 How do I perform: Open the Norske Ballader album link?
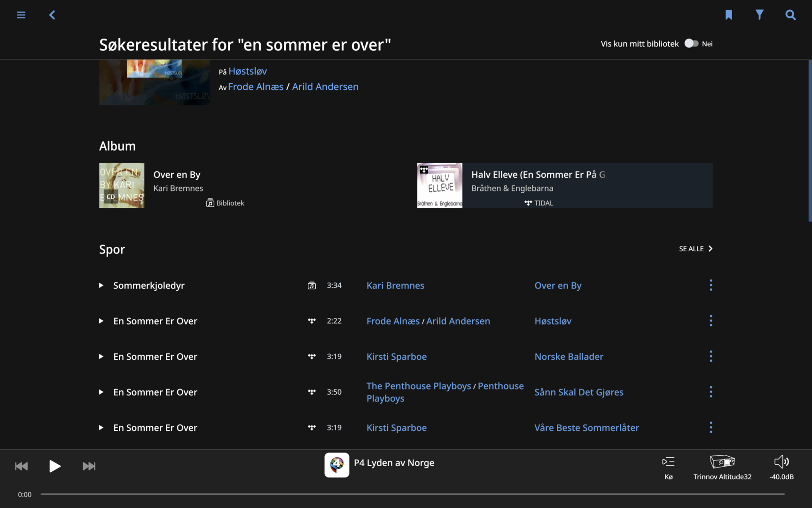click(569, 357)
